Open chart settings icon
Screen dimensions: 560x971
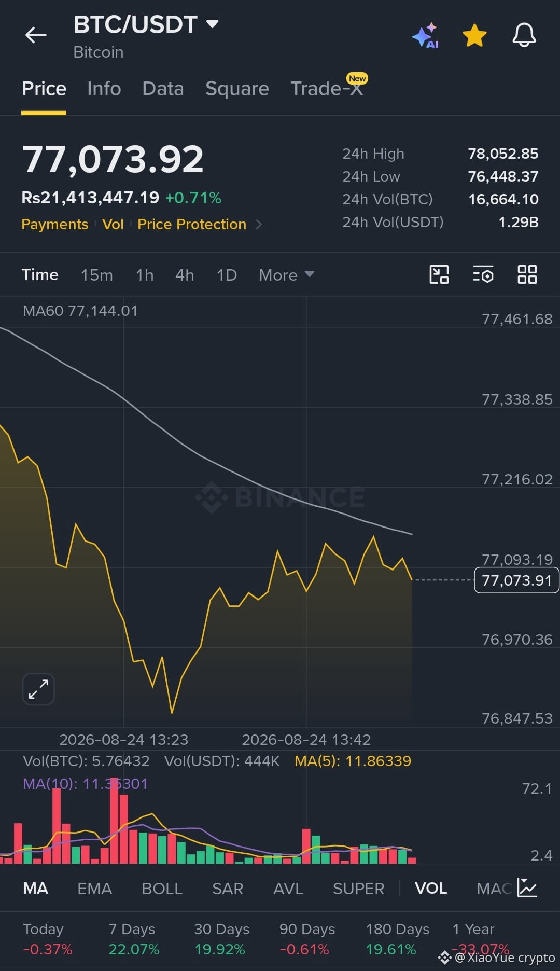[x=483, y=274]
